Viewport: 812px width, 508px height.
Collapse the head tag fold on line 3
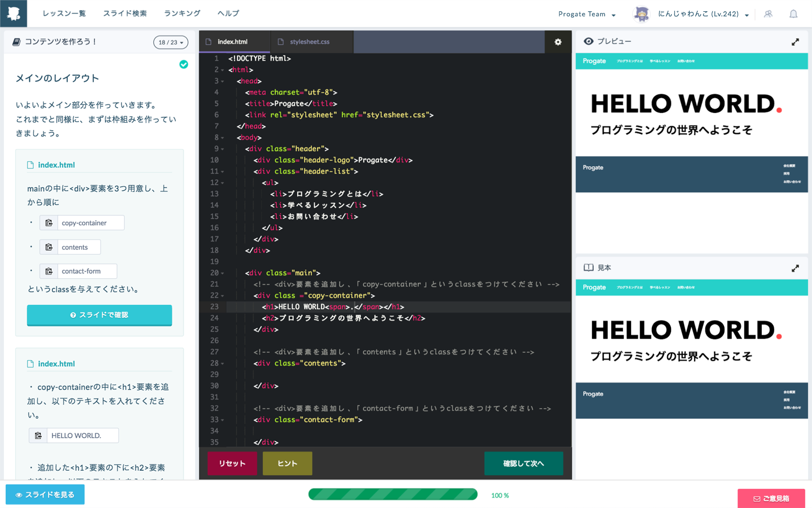(x=223, y=81)
